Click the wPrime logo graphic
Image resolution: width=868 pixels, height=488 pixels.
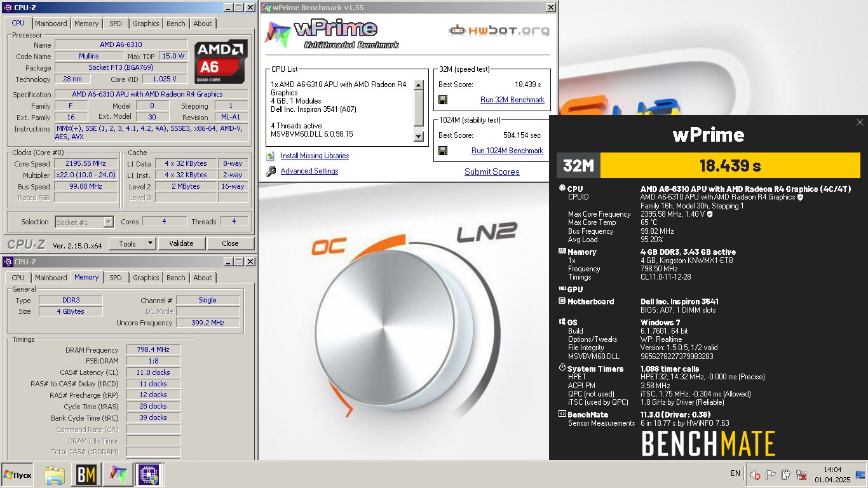click(332, 35)
